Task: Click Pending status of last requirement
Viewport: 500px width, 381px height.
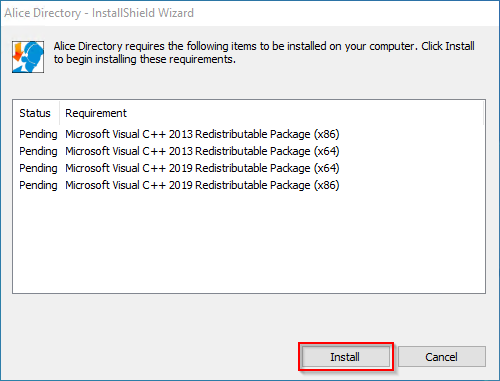Action: click(x=38, y=185)
